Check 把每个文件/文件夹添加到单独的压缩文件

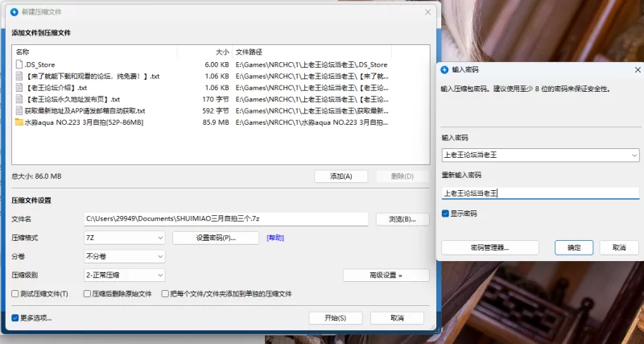tap(165, 294)
